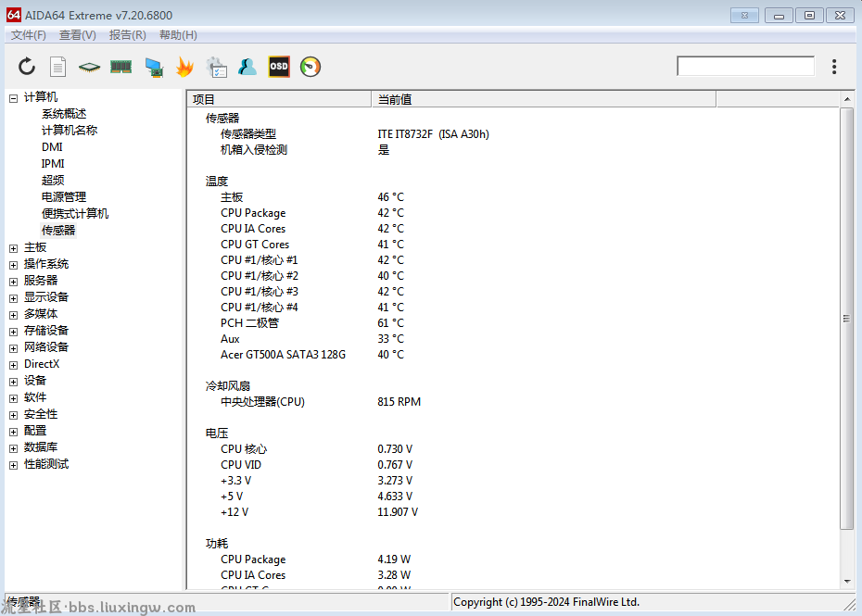Viewport: 862px width, 616px height.
Task: Open the 报告(R) menu
Action: [128, 35]
